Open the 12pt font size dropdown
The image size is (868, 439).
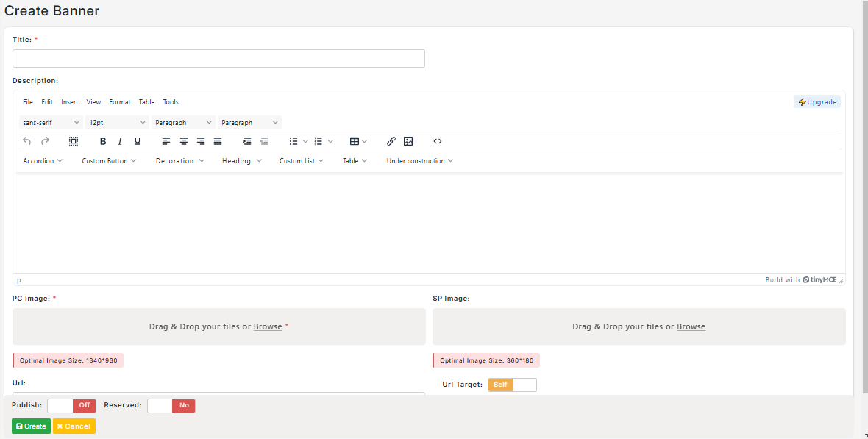[117, 122]
